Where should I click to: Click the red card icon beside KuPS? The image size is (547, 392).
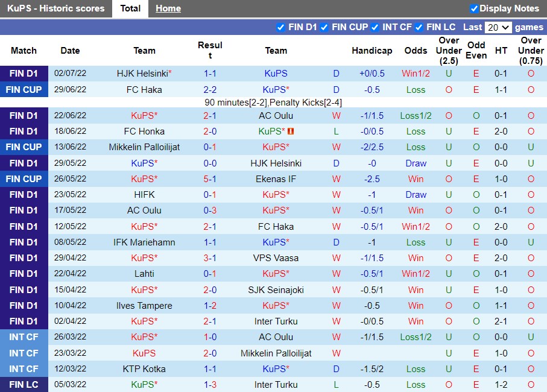coord(291,131)
